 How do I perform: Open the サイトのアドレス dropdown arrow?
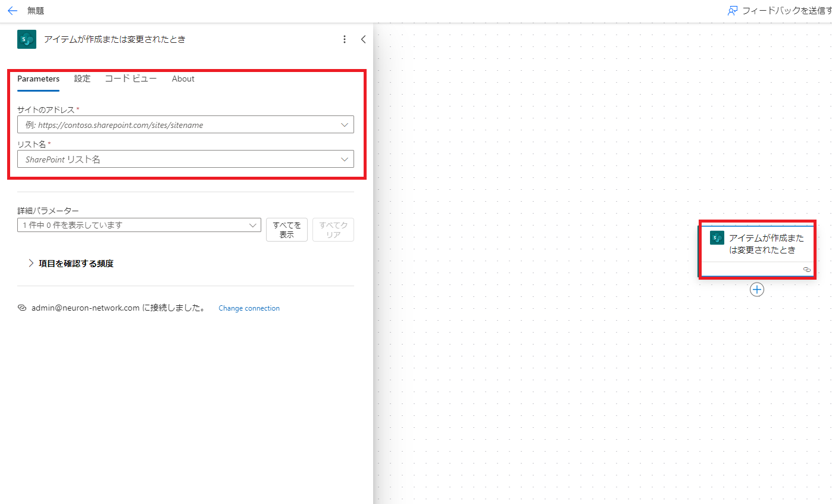[344, 125]
